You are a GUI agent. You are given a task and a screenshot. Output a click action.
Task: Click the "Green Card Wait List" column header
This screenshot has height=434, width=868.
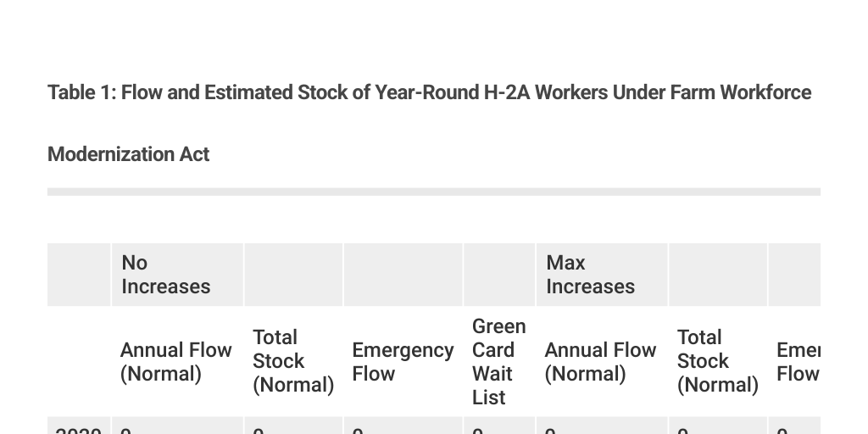coord(498,362)
